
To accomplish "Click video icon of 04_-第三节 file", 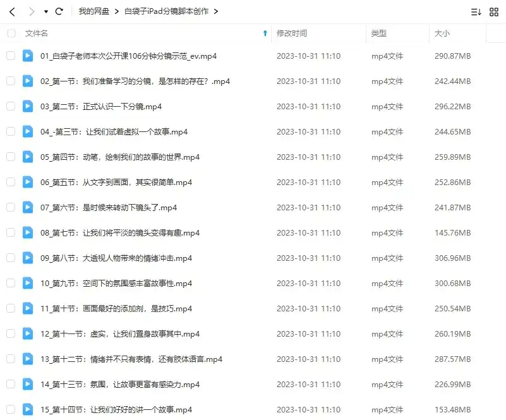I will coord(28,131).
